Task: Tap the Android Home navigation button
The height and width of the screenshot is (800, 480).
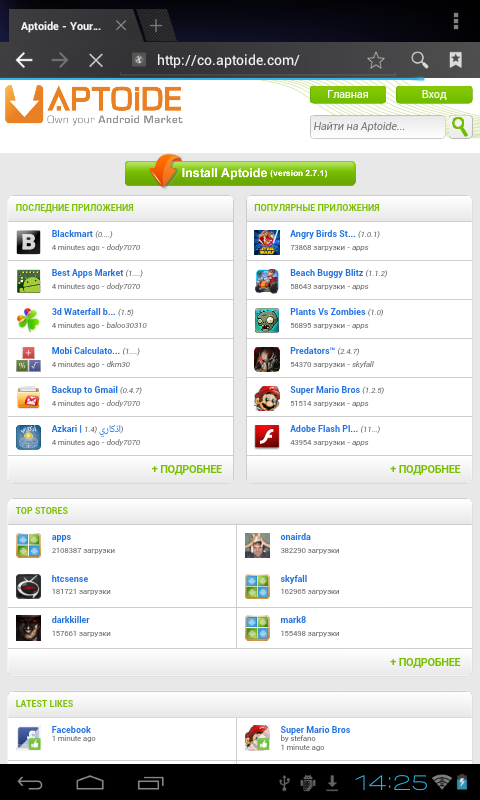Action: [90, 783]
